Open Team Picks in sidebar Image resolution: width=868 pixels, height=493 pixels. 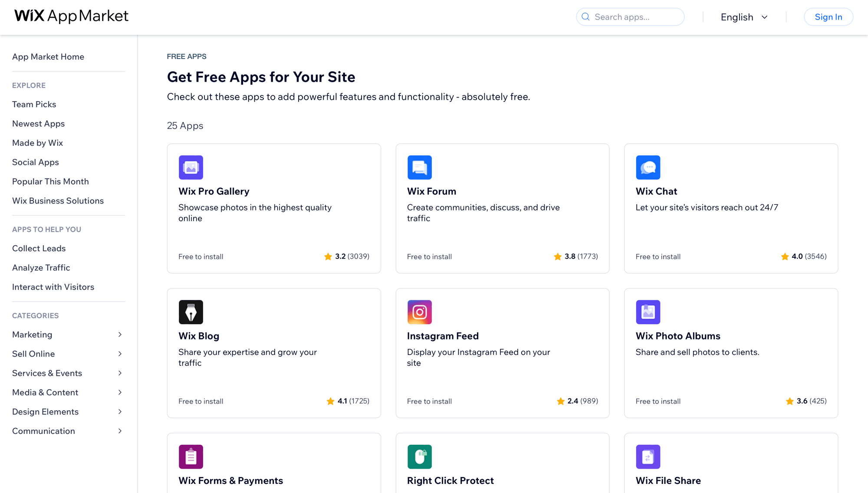pos(34,105)
